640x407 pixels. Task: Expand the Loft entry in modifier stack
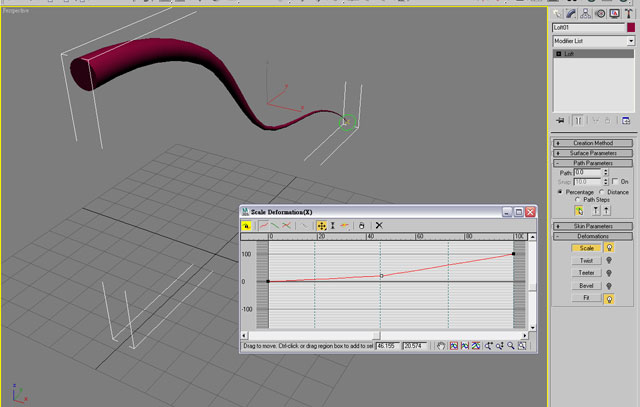[x=559, y=54]
